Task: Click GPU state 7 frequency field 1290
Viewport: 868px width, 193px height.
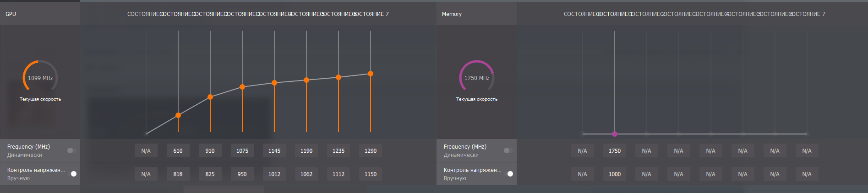Action: click(371, 151)
